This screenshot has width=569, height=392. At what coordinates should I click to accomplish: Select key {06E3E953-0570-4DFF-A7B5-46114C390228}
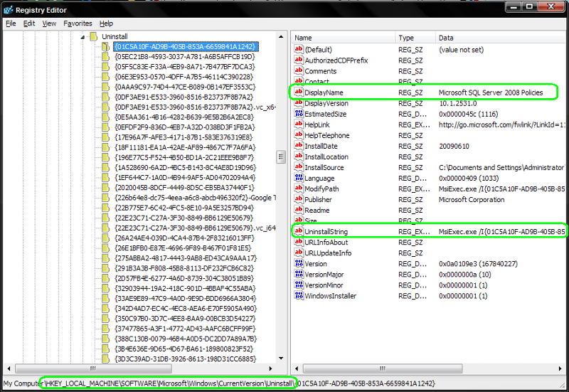(184, 77)
